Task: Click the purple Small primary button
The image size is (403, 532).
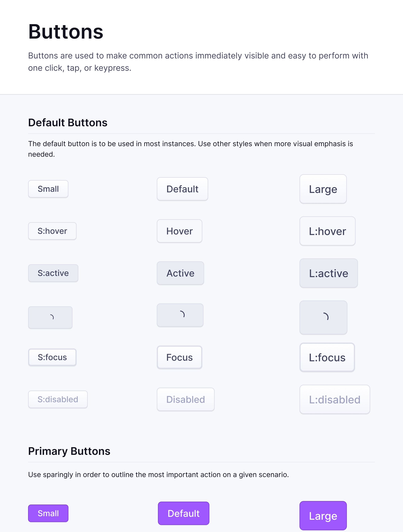Action: coord(48,513)
